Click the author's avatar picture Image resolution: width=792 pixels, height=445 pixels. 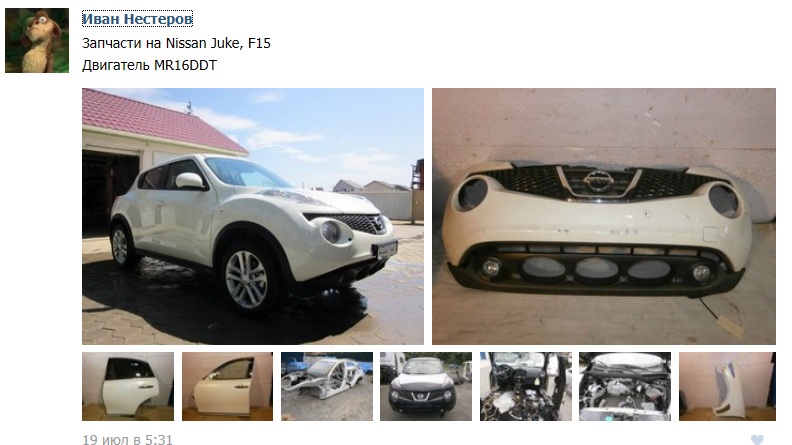tap(37, 40)
